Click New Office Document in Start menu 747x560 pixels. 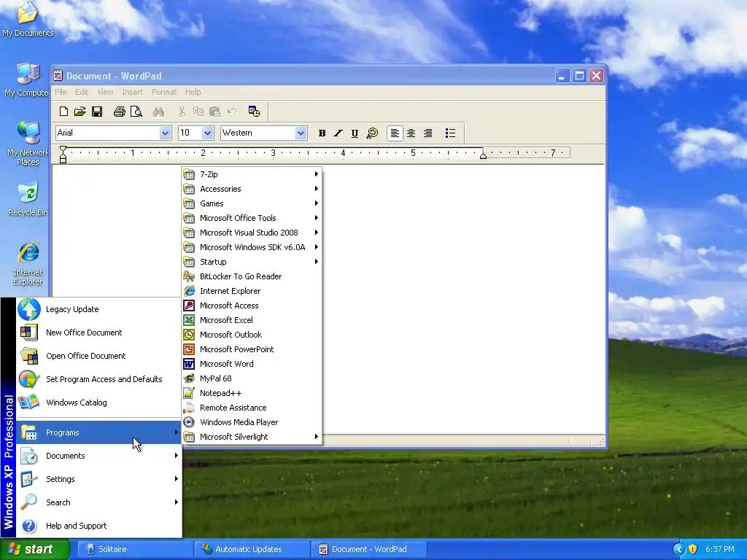coord(98,332)
